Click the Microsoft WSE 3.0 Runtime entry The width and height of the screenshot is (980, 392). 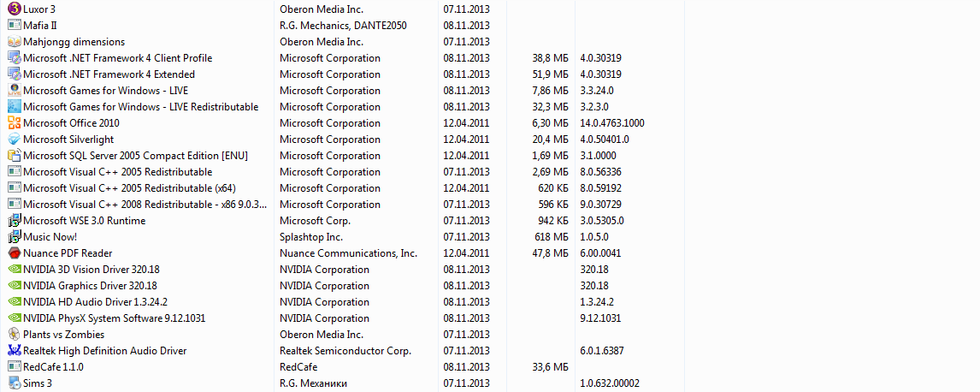(x=84, y=221)
